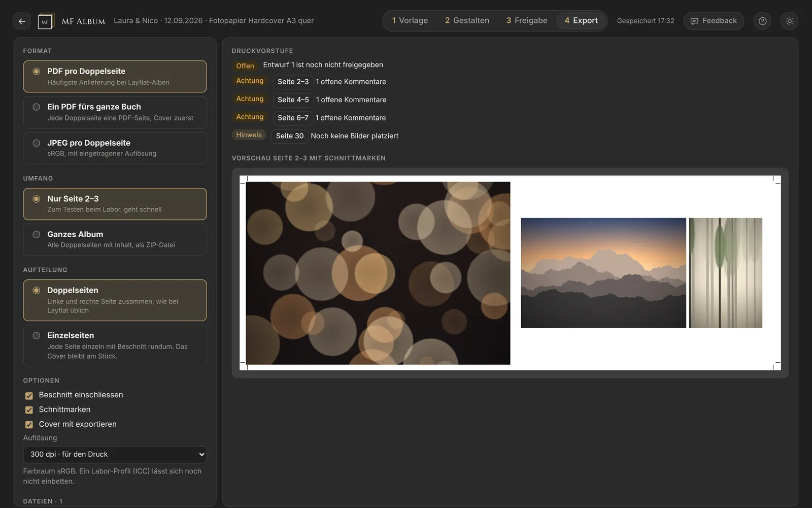Choose Einzelseiten layout option
Screen dimensions: 812x508
pos(115,345)
